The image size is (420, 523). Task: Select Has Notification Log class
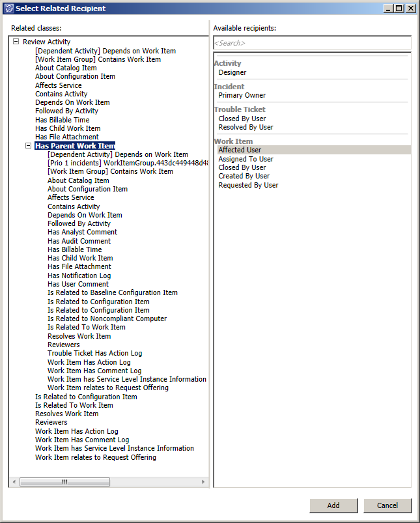pos(79,276)
